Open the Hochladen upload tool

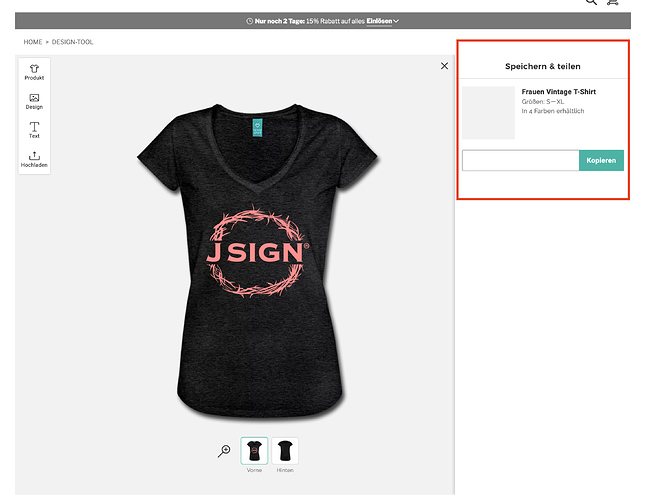click(34, 159)
